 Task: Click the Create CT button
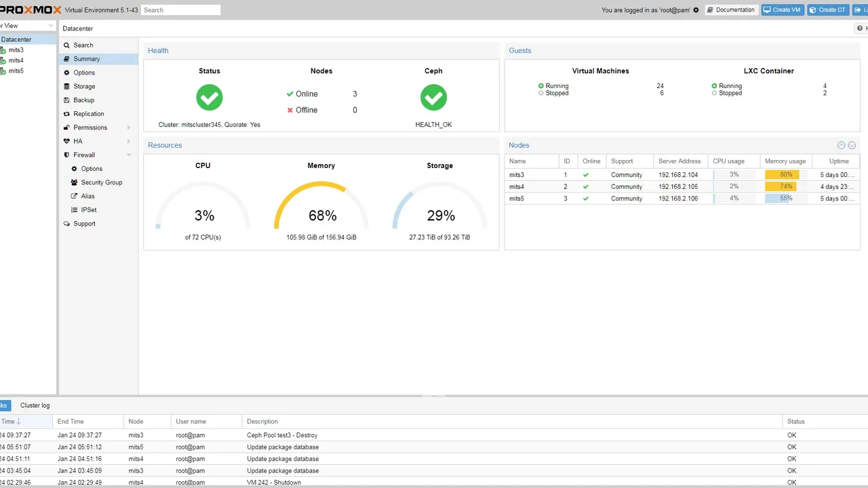827,10
